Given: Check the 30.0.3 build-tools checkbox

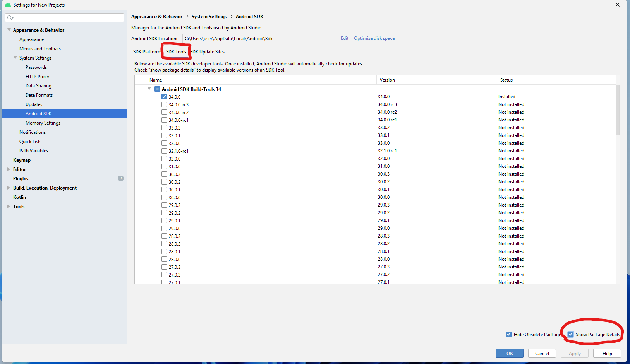Looking at the screenshot, I should [x=164, y=174].
